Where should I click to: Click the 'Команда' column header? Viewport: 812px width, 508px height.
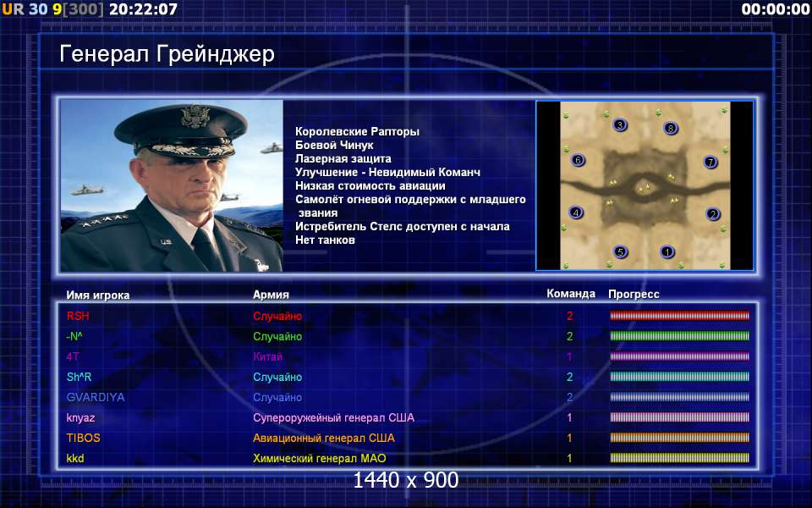571,294
